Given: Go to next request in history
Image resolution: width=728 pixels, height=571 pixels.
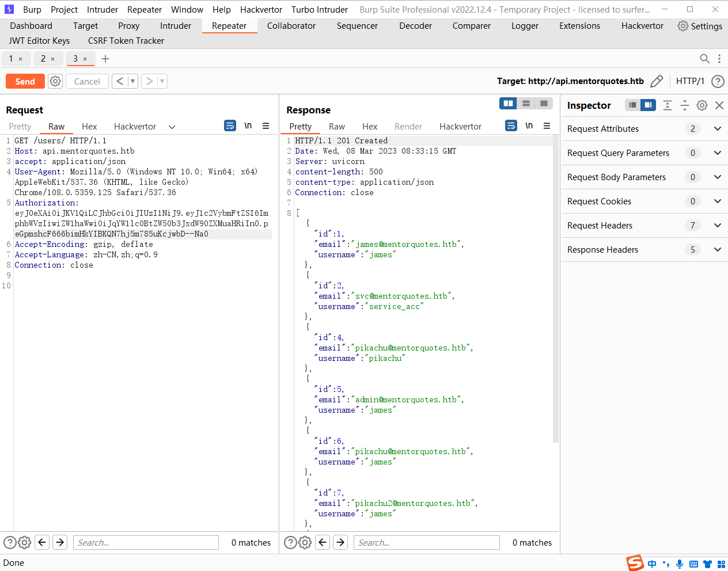Looking at the screenshot, I should click(149, 81).
